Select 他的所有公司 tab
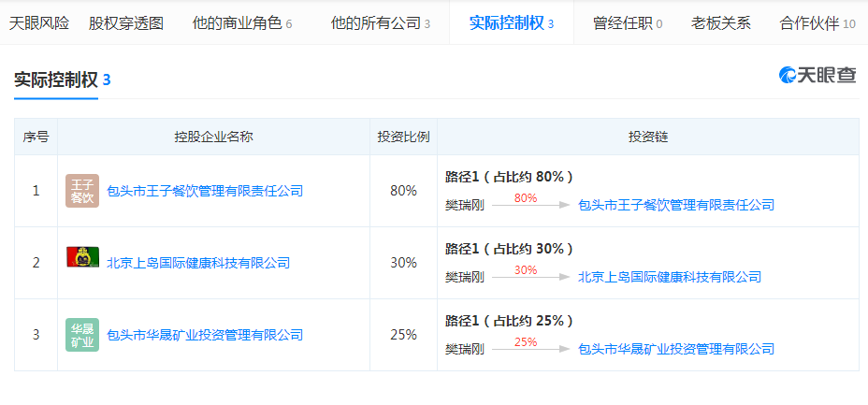 click(x=381, y=23)
